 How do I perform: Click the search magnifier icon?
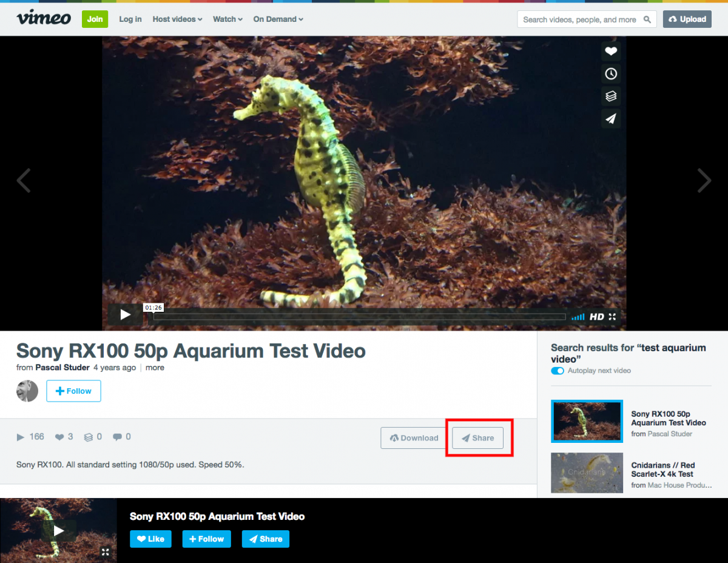click(x=648, y=19)
